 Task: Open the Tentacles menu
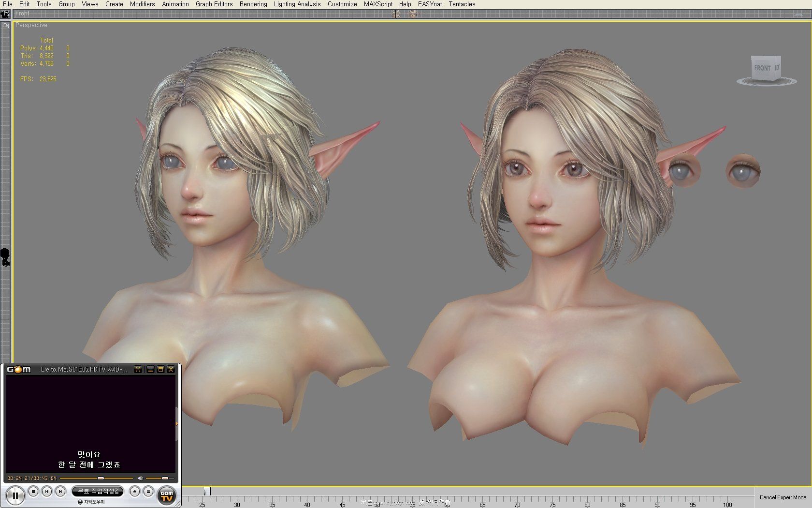click(x=462, y=4)
